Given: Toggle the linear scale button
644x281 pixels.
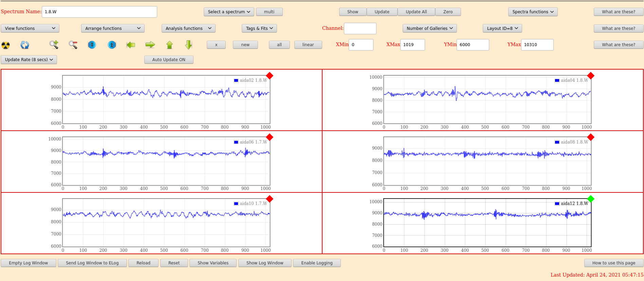Looking at the screenshot, I should [308, 45].
